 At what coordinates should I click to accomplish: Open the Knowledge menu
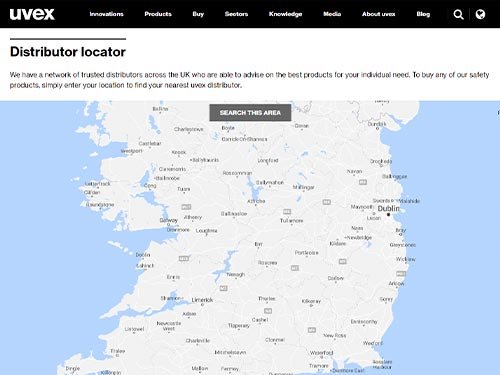click(x=285, y=14)
